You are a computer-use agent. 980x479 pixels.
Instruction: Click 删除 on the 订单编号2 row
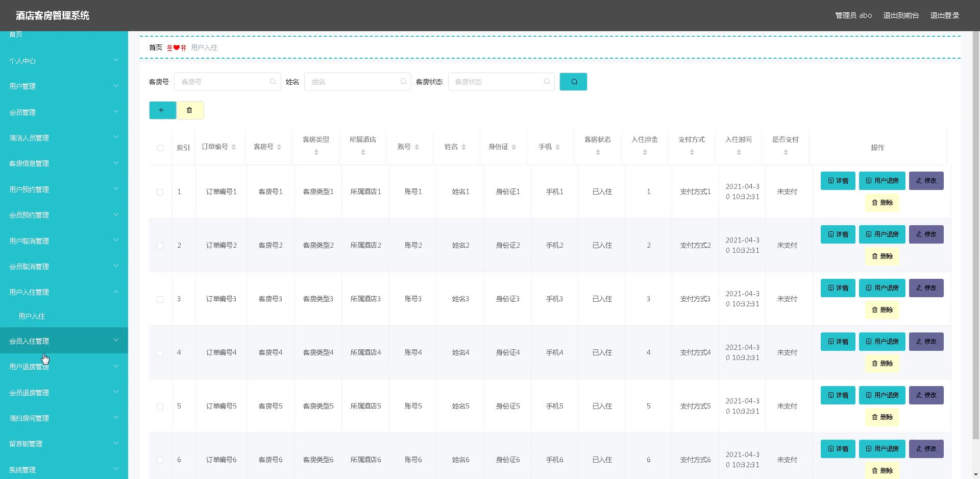(881, 256)
